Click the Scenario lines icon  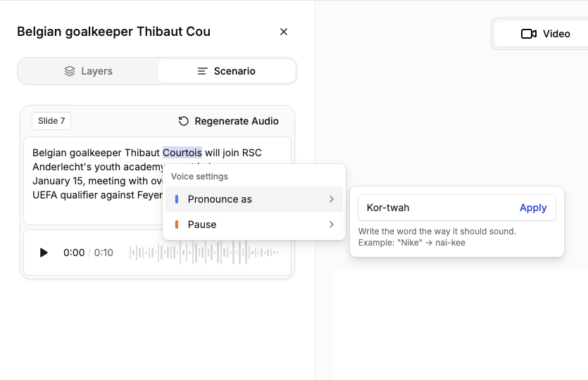pyautogui.click(x=203, y=71)
